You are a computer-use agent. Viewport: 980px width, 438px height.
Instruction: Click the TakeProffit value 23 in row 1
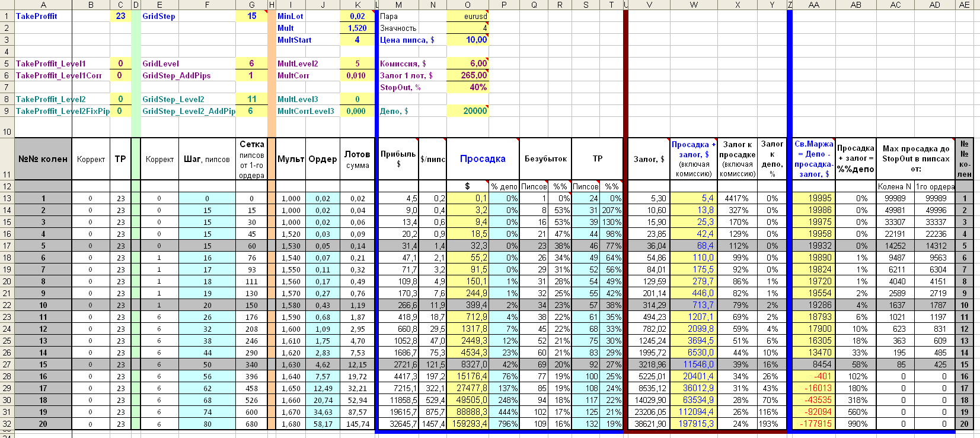(x=120, y=16)
